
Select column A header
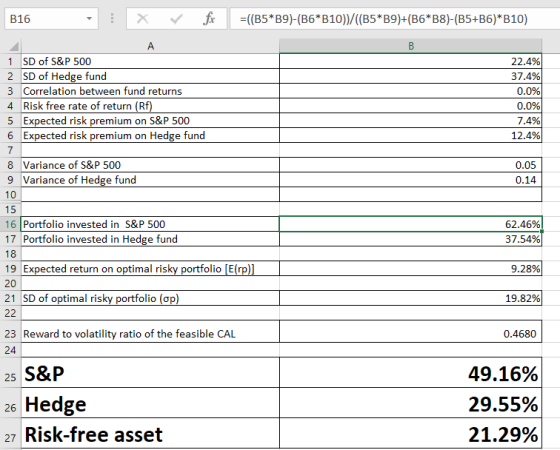[150, 46]
